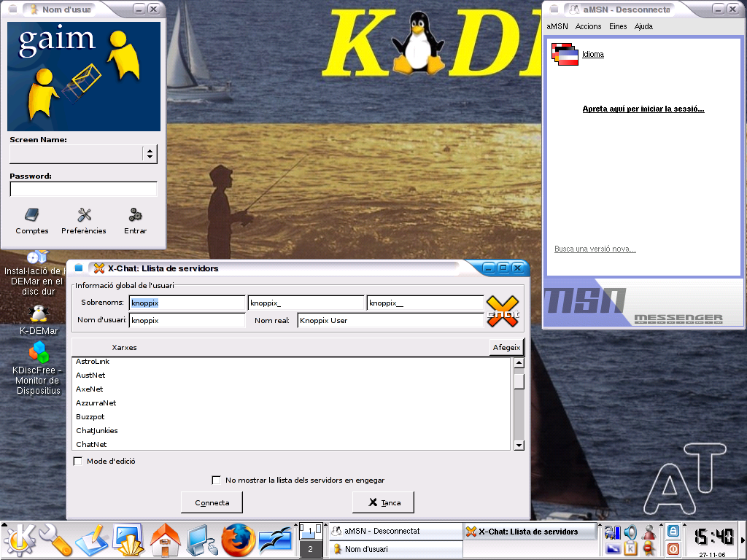Open the K-DEMar penguin desktop icon
Screen dimensions: 747x560
(39, 321)
